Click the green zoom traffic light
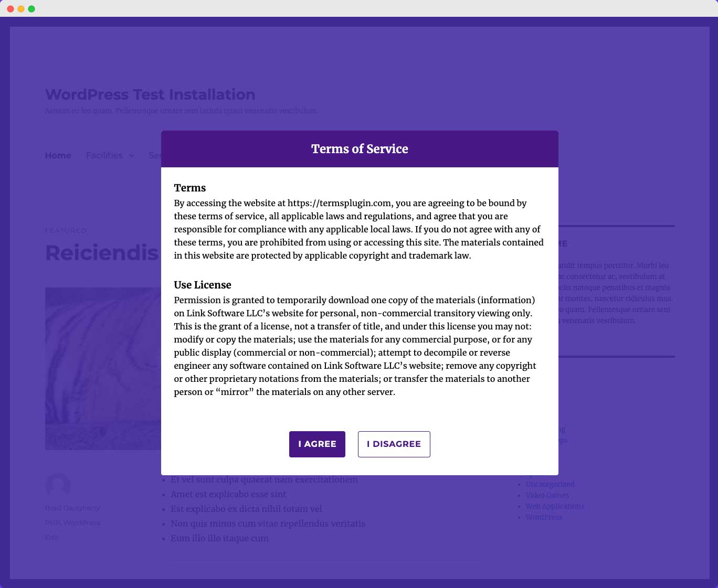The image size is (718, 588). [x=32, y=8]
